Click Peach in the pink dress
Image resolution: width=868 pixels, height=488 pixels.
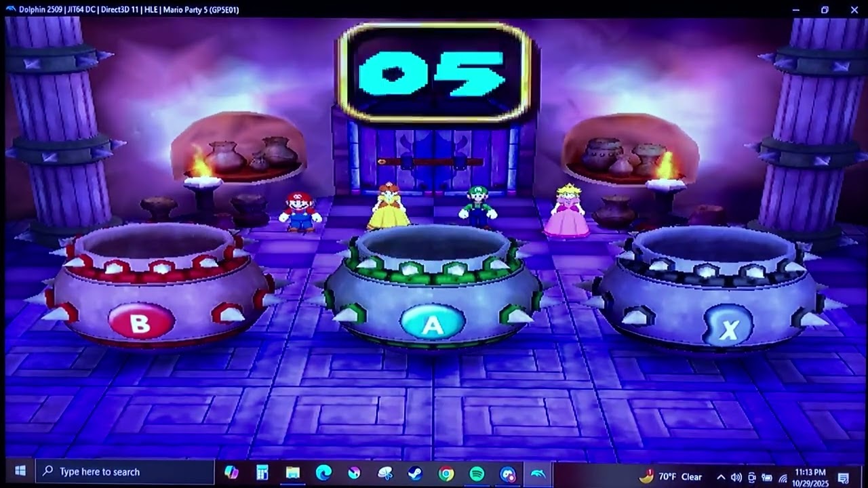pyautogui.click(x=566, y=211)
